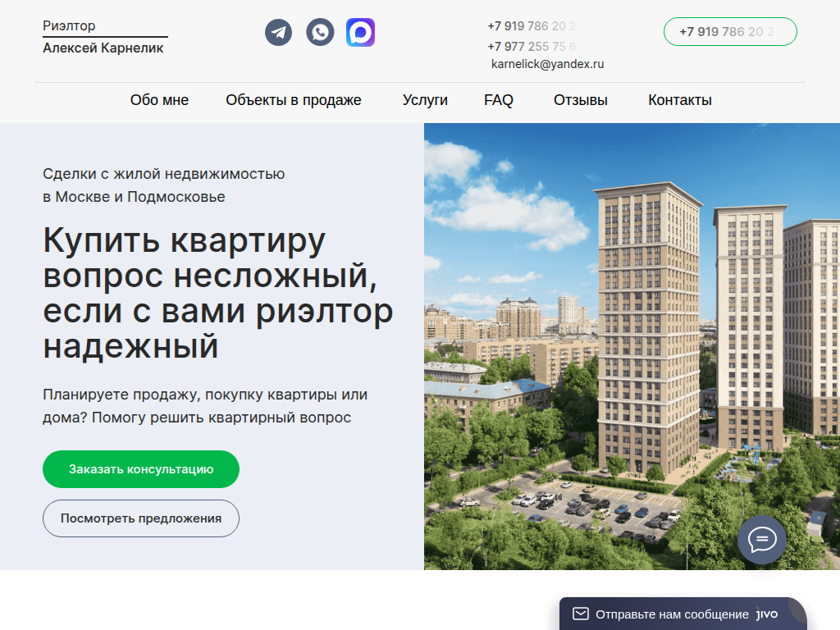Click the envelope icon in the Jivo message bar

(x=582, y=613)
